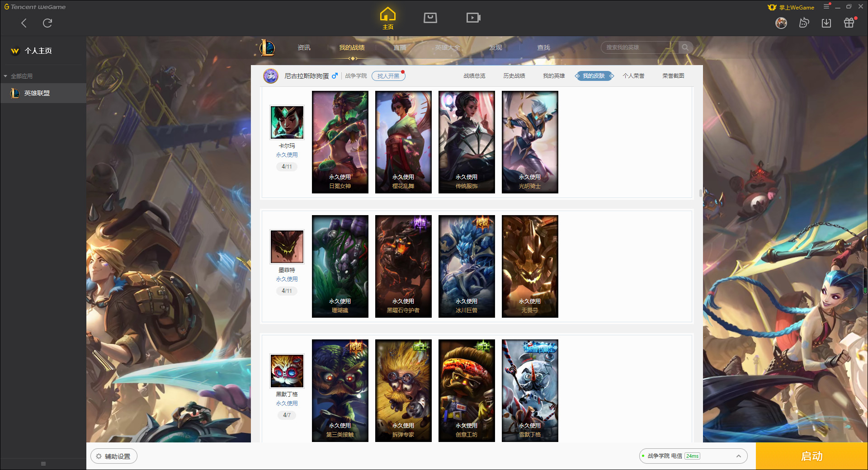Click the 黑默丁格 champion portrait
The width and height of the screenshot is (868, 470).
coord(287,371)
